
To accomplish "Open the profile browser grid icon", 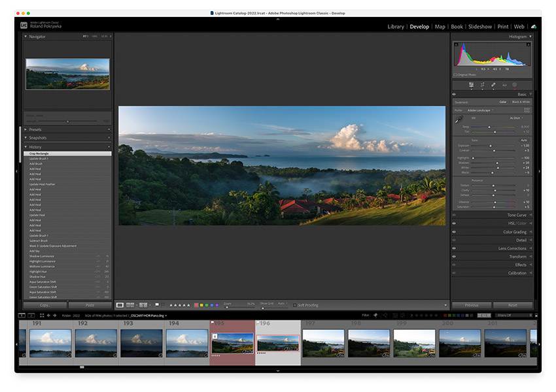I will tap(527, 110).
